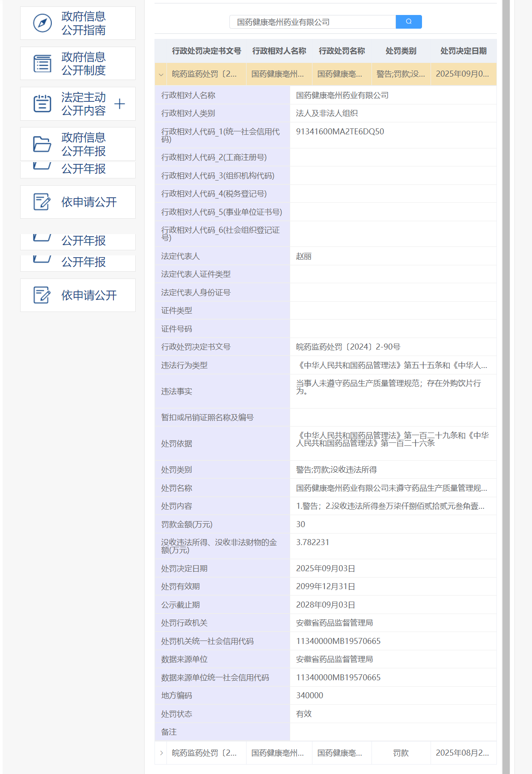
Task: Click 数据来源单位 value 安徽省药品监督管理局
Action: (335, 659)
